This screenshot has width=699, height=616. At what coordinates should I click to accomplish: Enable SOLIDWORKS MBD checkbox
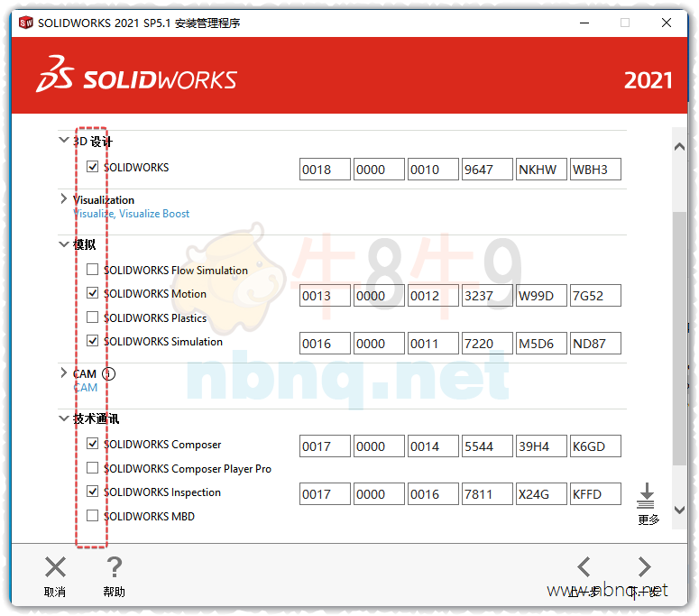pos(92,515)
